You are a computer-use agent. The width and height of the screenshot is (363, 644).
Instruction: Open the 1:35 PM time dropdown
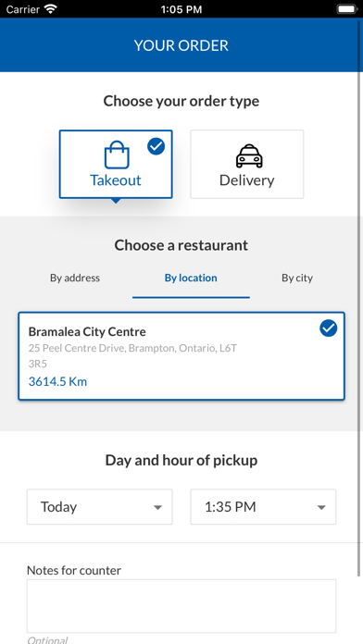coord(263,507)
